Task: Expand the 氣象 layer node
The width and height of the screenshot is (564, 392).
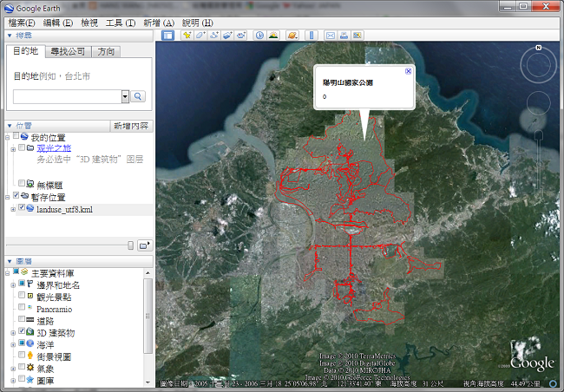Action: click(12, 369)
